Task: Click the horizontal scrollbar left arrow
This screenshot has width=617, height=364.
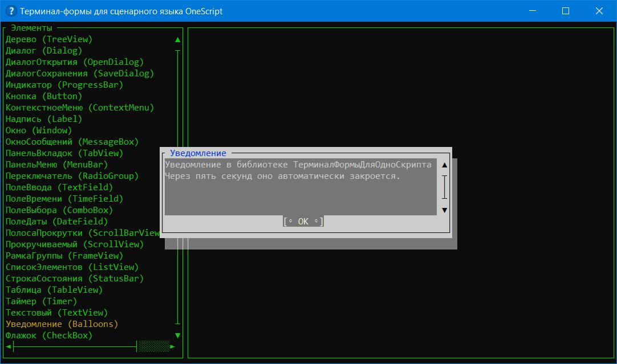Action: tap(9, 346)
